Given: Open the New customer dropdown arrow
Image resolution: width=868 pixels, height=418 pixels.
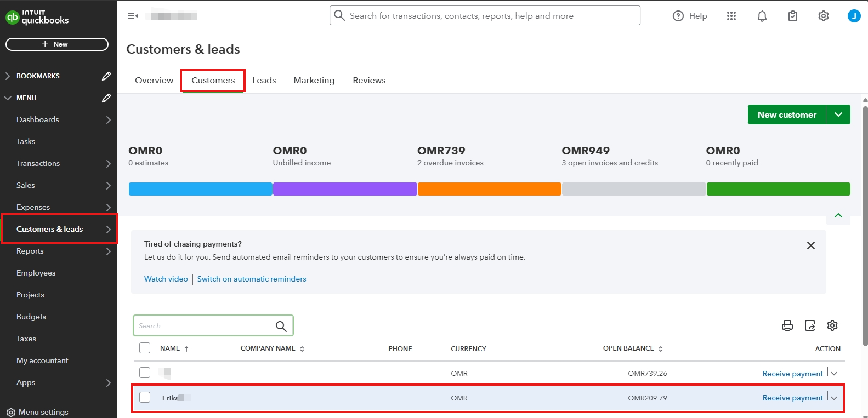Looking at the screenshot, I should pos(838,114).
